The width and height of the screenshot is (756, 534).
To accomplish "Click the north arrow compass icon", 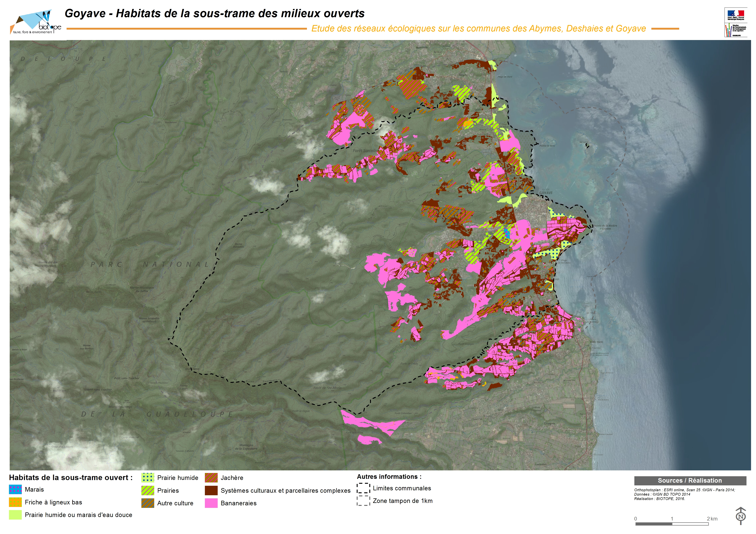I will click(x=740, y=516).
